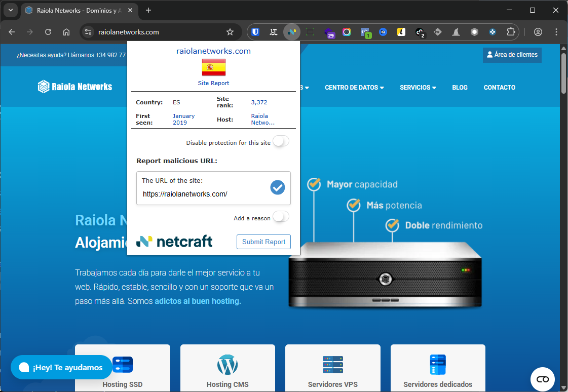Open the Chrome profile avatar
Viewport: 568px width, 392px height.
click(x=538, y=32)
